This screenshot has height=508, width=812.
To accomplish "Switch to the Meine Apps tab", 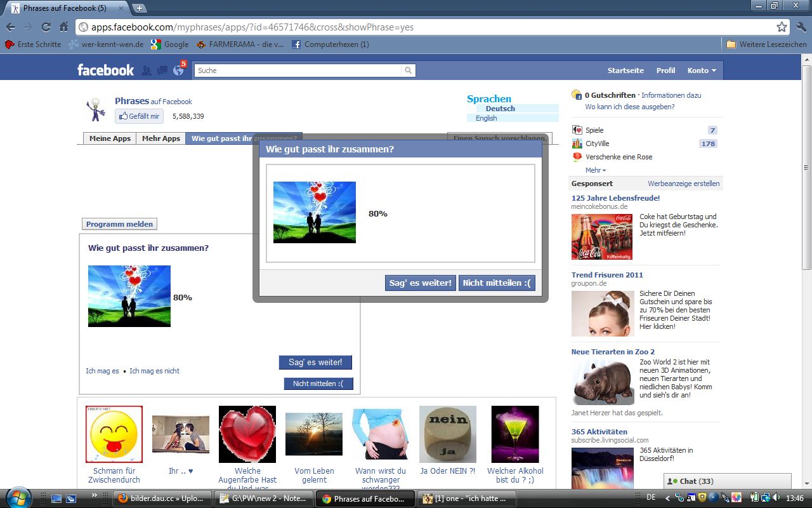I will pyautogui.click(x=110, y=138).
